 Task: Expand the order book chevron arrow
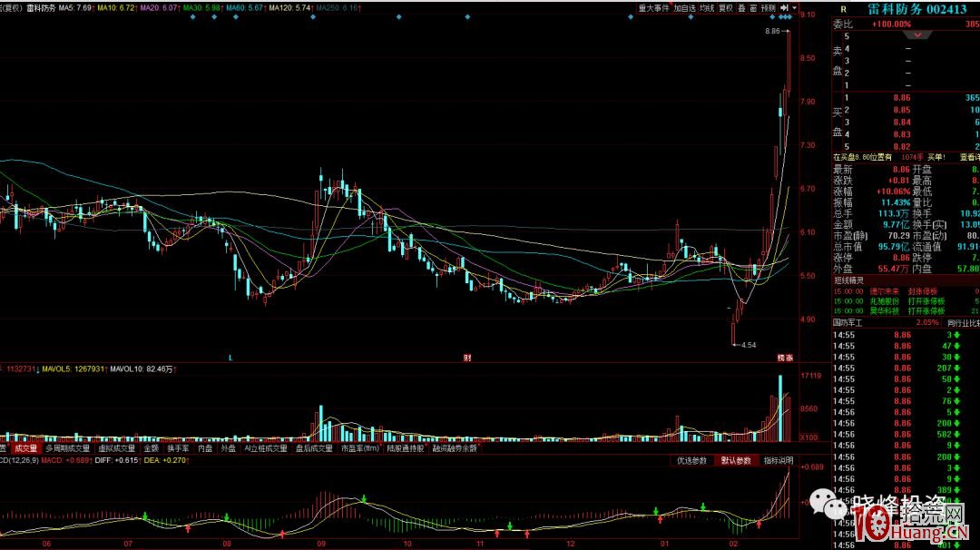917,35
